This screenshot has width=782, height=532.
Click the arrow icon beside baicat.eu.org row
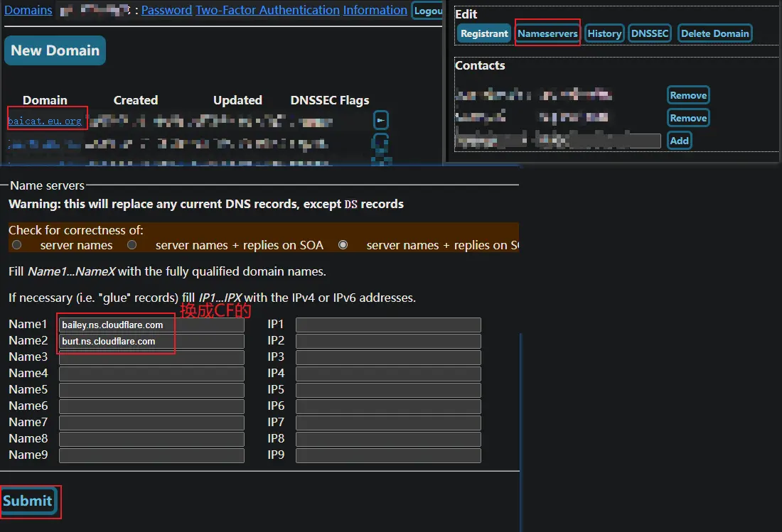tap(381, 120)
